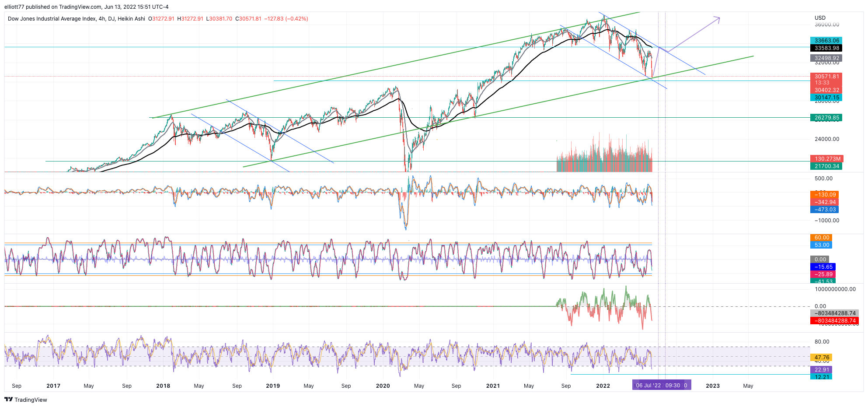Screen dimensions: 868x407
Task: Click the cyan 12.21 label
Action: [x=821, y=377]
